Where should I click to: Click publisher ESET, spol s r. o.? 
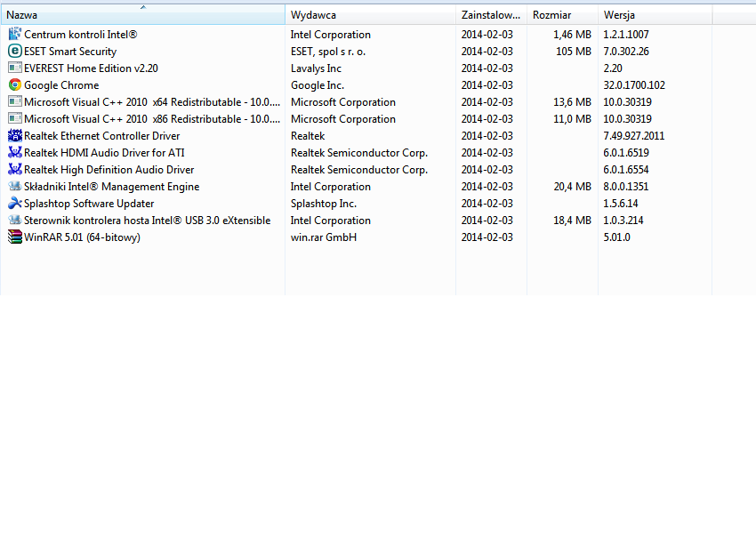click(328, 52)
